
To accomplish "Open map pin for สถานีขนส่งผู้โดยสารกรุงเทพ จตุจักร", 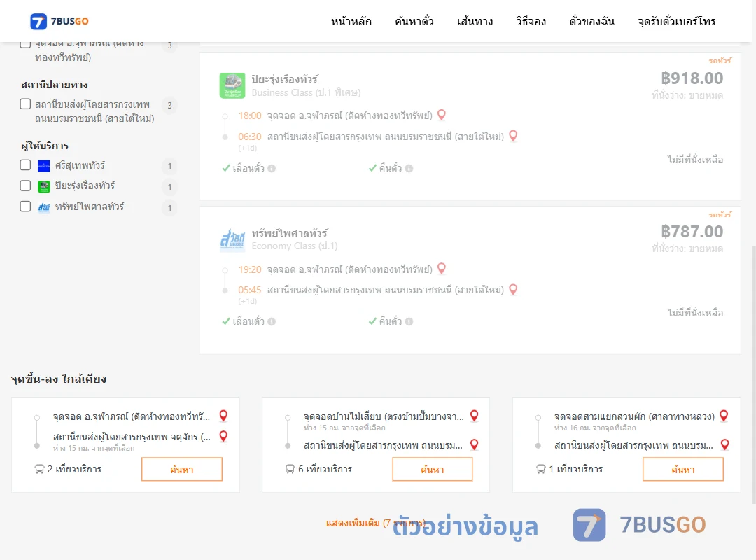I will pyautogui.click(x=223, y=436).
